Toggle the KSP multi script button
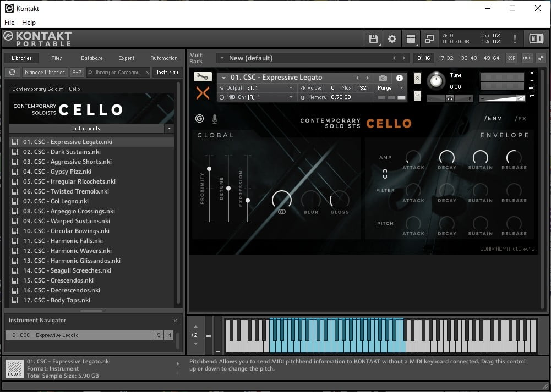Screen dimensions: 551x392 (x=511, y=58)
